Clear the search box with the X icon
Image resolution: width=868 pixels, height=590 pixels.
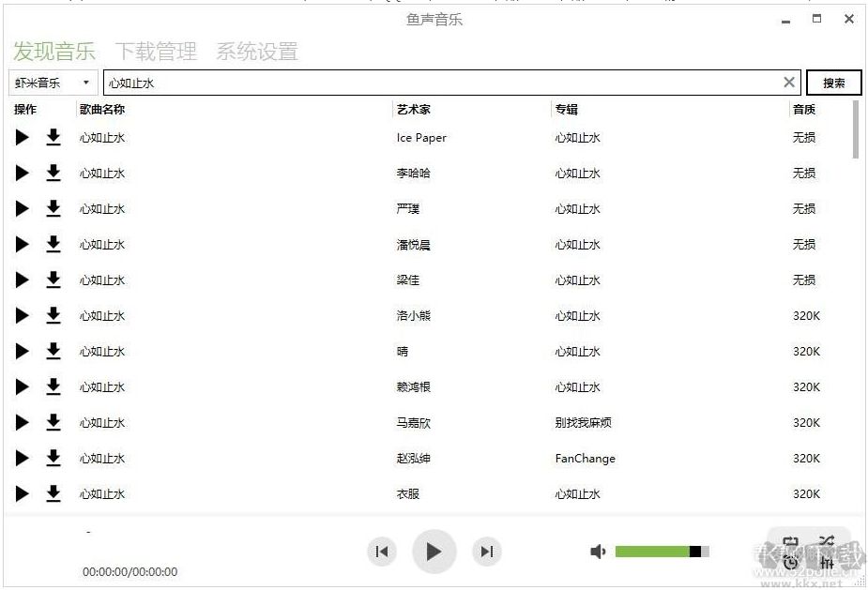(x=789, y=82)
